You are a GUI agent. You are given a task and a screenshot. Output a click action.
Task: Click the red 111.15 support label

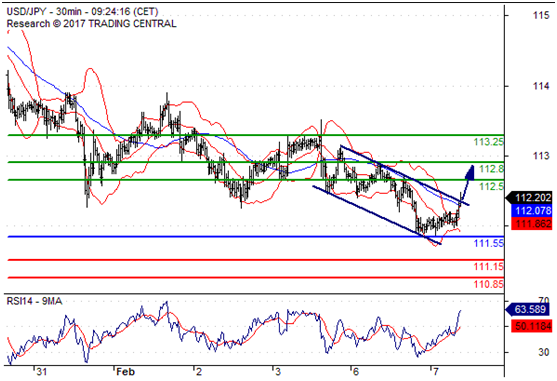pos(489,266)
